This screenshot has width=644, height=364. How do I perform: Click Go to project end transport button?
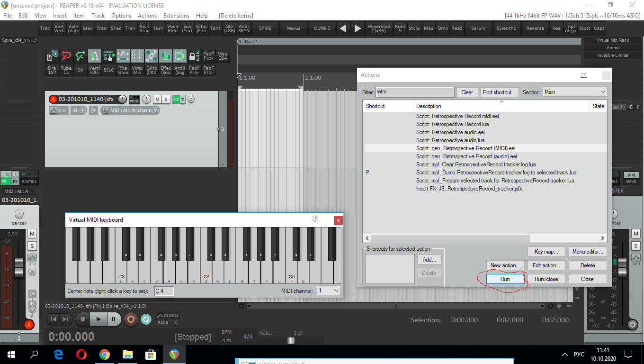coord(65,319)
